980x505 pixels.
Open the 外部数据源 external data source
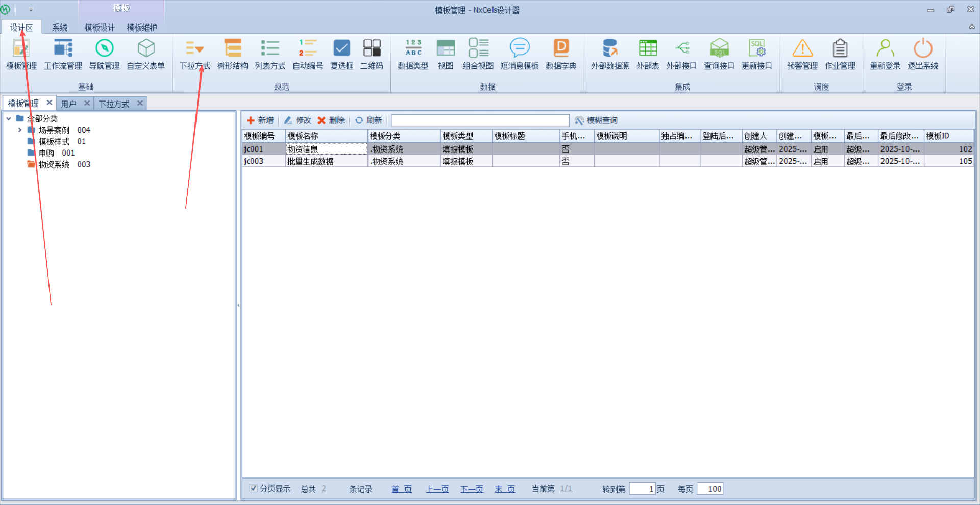click(609, 54)
